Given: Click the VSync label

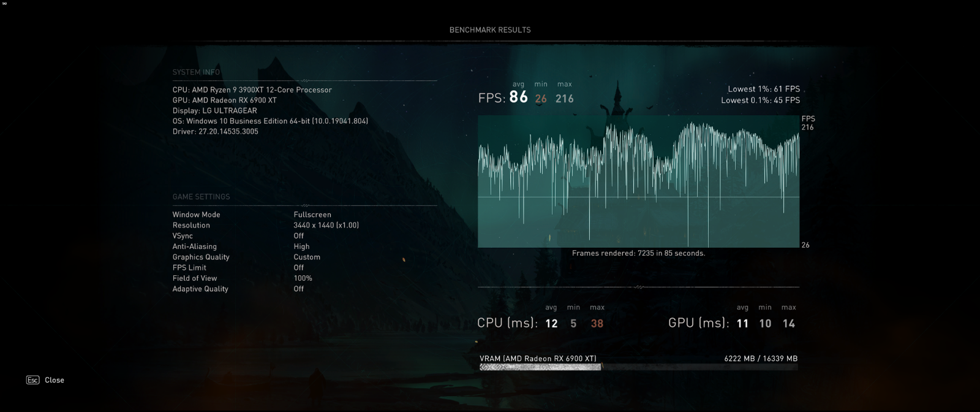Looking at the screenshot, I should (x=183, y=236).
